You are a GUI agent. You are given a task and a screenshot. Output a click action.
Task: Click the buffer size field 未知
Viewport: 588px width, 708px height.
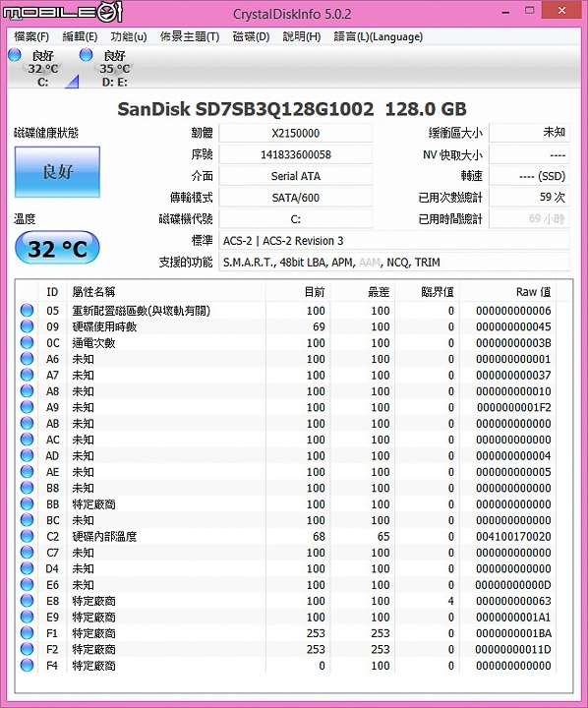pos(529,133)
